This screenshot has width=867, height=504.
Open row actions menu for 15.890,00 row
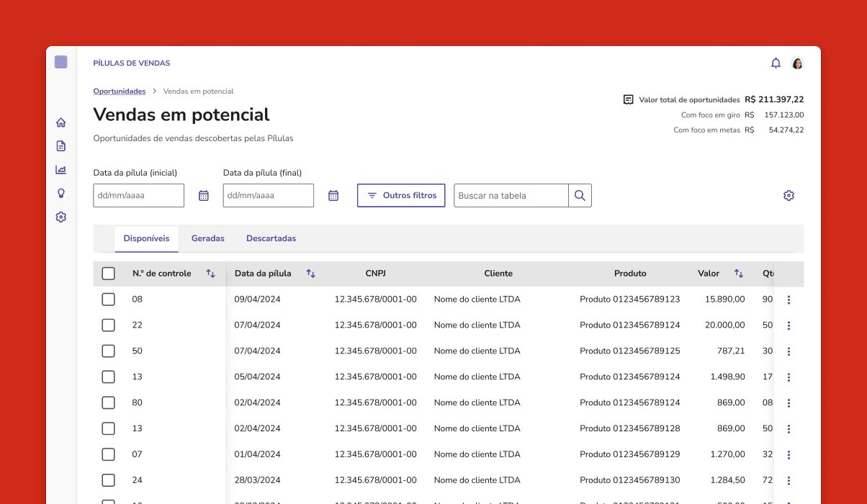[789, 300]
